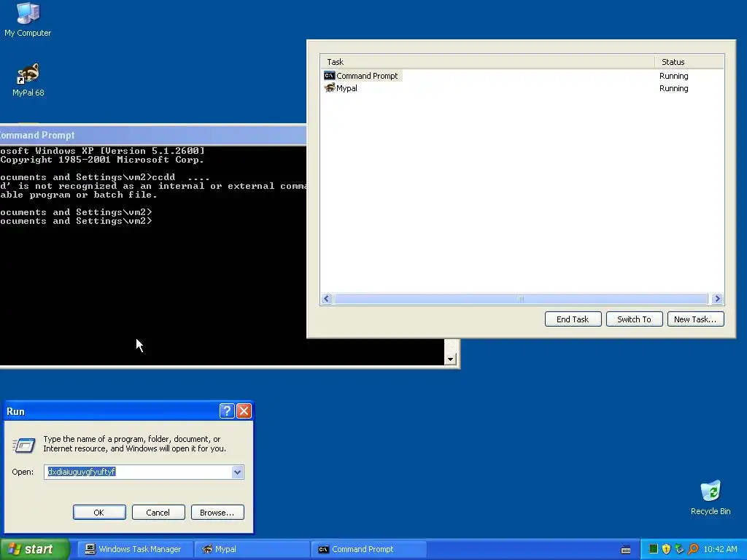Click the orange magnifier tray icon
Viewport: 747px width, 560px height.
click(x=693, y=549)
